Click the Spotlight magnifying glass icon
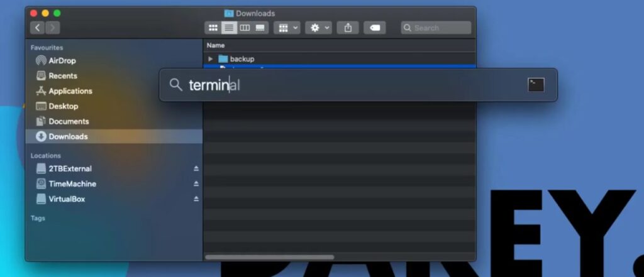644x277 pixels. (x=176, y=85)
